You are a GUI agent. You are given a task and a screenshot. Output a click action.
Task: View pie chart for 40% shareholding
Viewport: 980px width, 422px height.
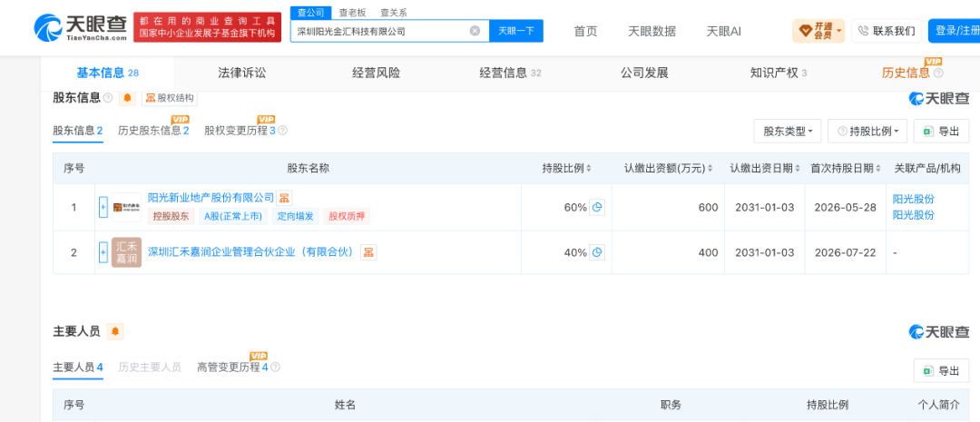coord(597,252)
